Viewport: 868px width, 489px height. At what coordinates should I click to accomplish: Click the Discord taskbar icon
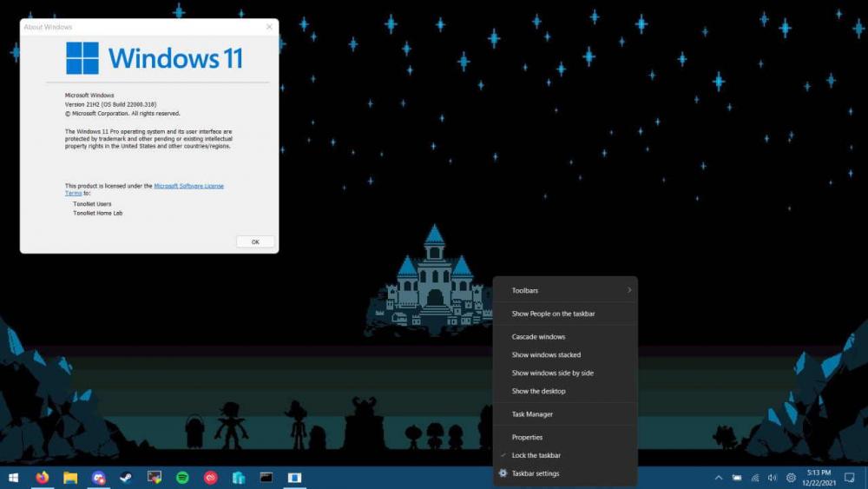coord(99,478)
